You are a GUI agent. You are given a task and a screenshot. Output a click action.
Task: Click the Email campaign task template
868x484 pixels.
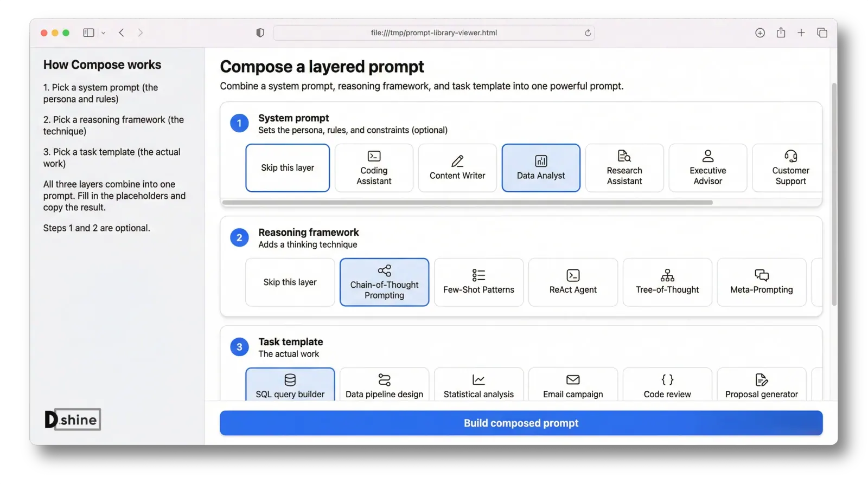(x=573, y=385)
